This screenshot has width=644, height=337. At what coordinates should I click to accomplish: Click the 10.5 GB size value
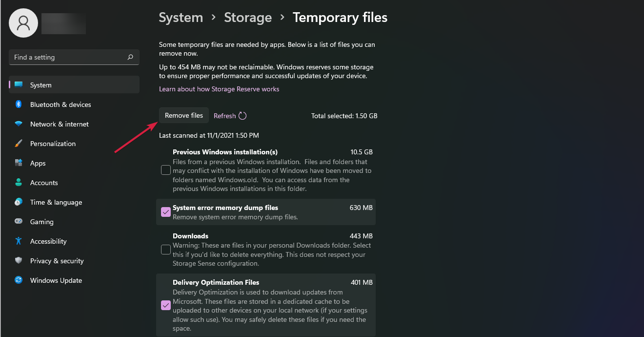coord(362,152)
